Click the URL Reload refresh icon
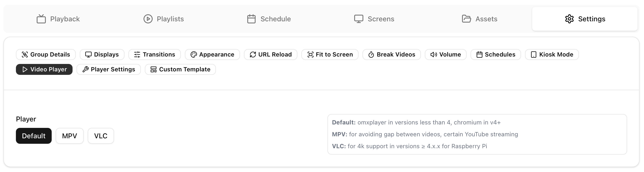Viewport: 644px width, 172px height. (253, 55)
